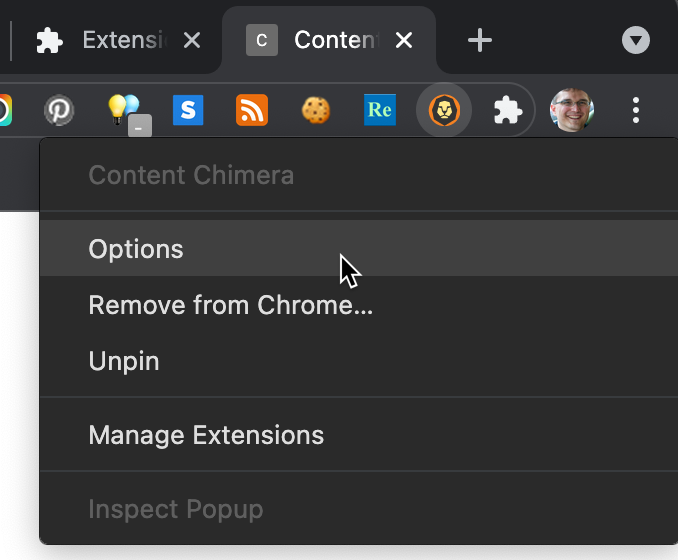Open the Extensions puzzle piece menu
This screenshot has width=678, height=560.
[x=508, y=110]
